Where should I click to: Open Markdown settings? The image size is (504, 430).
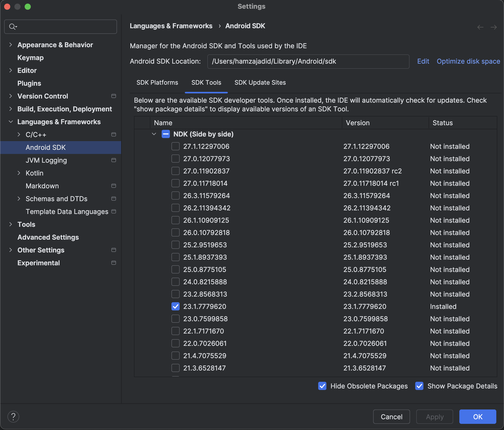pyautogui.click(x=42, y=186)
